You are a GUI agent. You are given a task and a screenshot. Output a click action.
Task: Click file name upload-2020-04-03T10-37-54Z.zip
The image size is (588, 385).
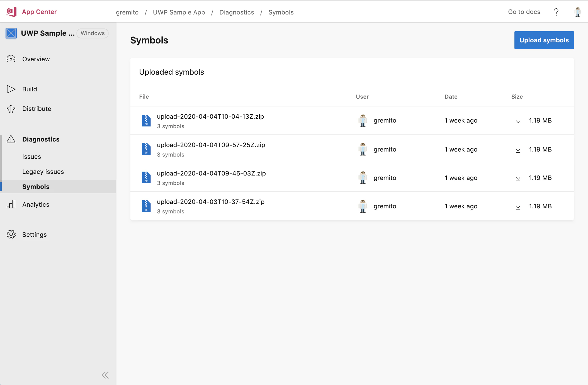point(211,202)
